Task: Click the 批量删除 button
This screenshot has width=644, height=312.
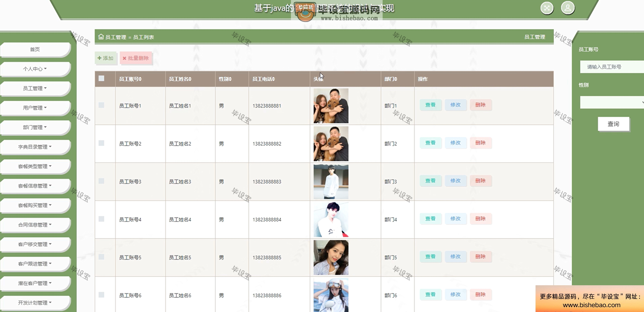Action: click(136, 58)
